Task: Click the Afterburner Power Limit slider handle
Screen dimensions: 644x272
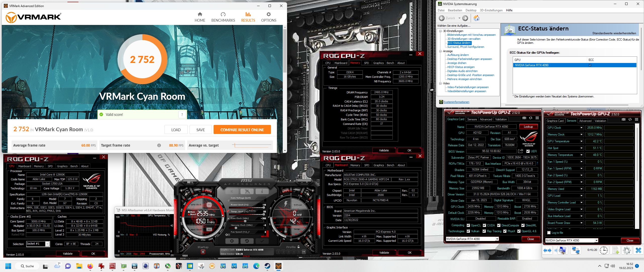Action: [264, 208]
